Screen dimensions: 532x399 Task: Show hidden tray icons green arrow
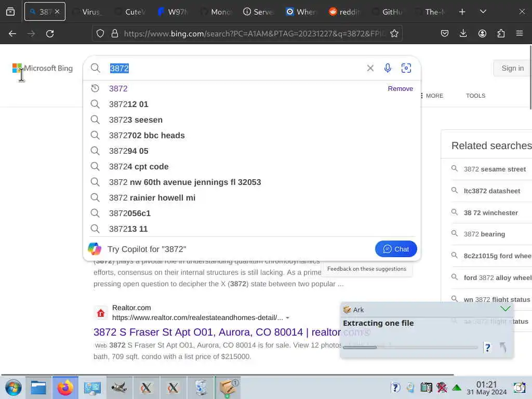pyautogui.click(x=457, y=388)
